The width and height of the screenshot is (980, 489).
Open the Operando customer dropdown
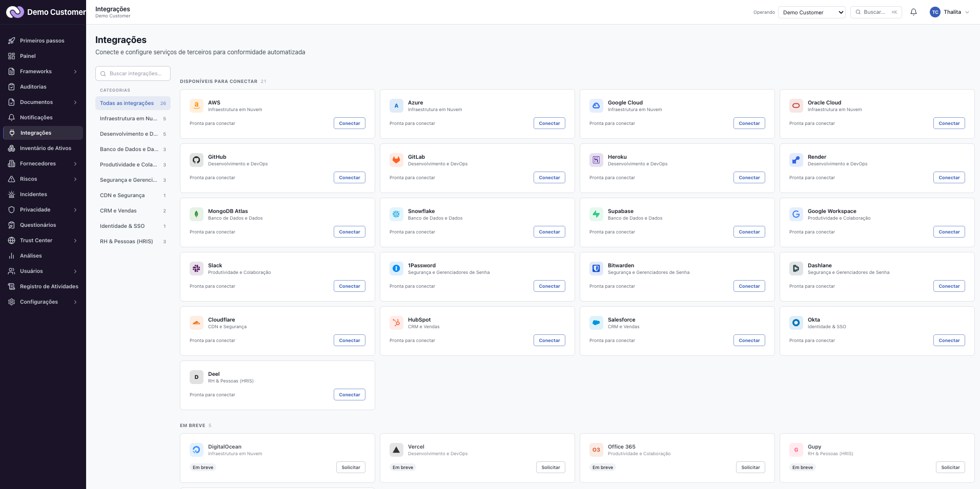point(811,12)
